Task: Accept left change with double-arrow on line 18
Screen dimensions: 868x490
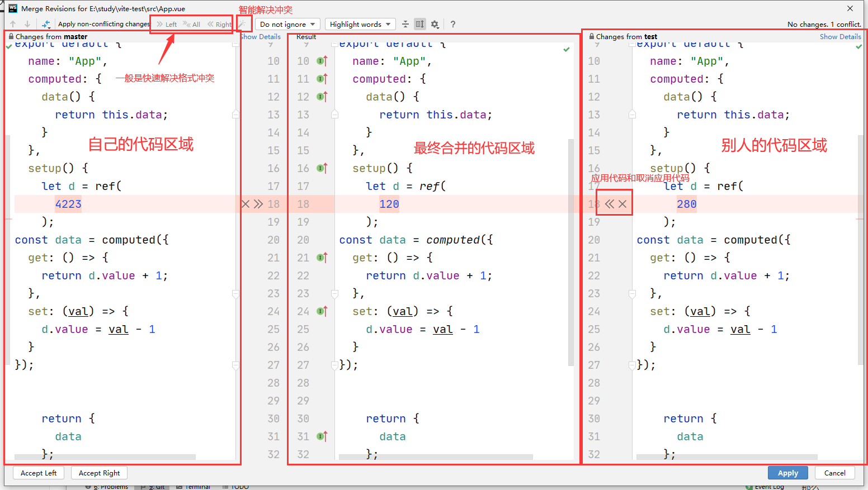Action: pyautogui.click(x=258, y=204)
